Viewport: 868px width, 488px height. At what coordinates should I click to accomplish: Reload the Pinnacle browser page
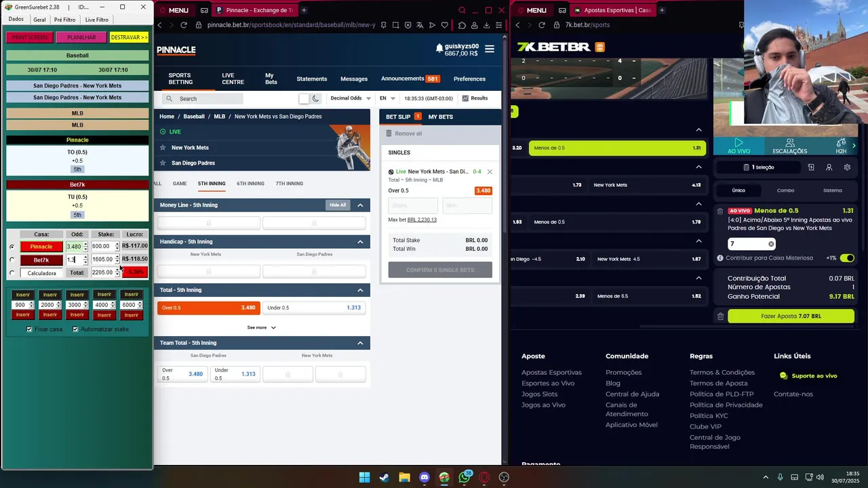[x=183, y=25]
